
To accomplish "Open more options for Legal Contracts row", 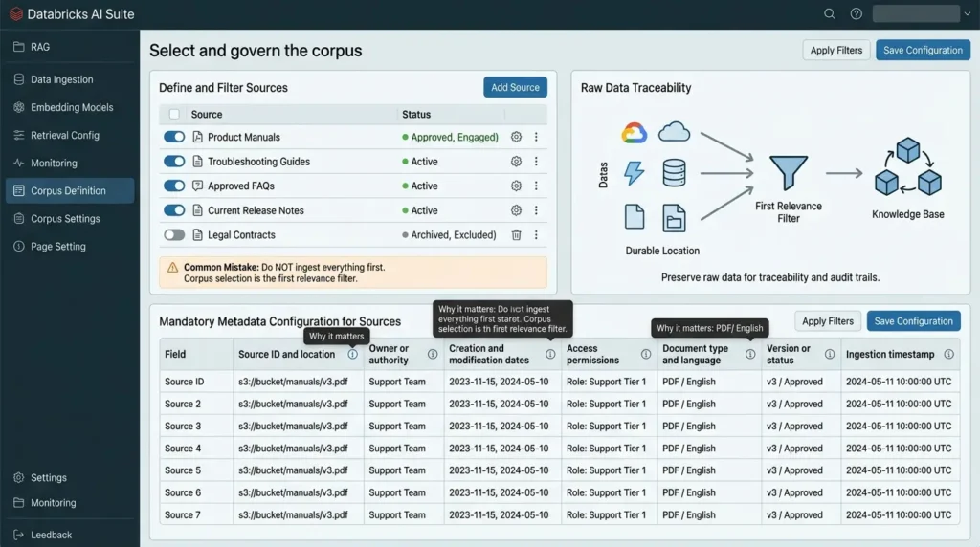I will [536, 235].
